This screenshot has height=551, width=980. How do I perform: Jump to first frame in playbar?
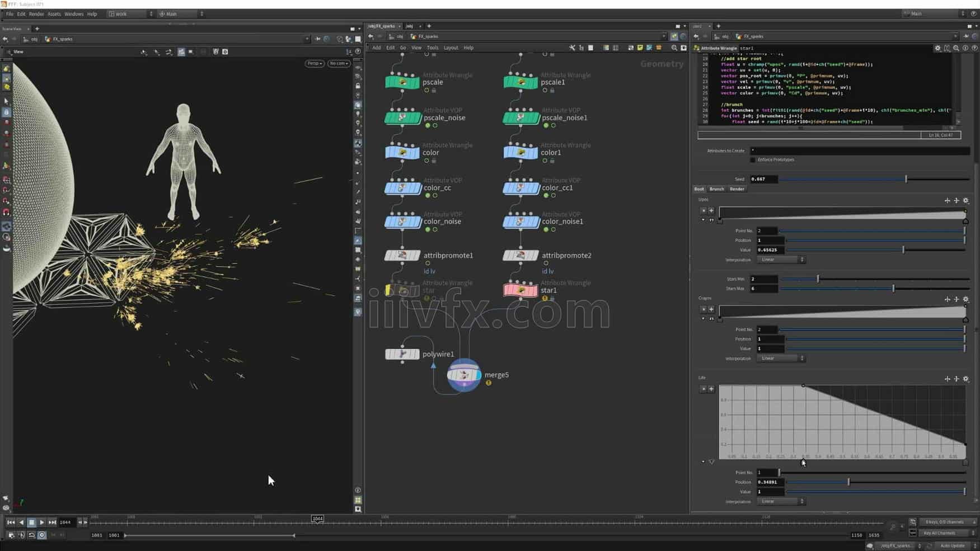pyautogui.click(x=11, y=522)
